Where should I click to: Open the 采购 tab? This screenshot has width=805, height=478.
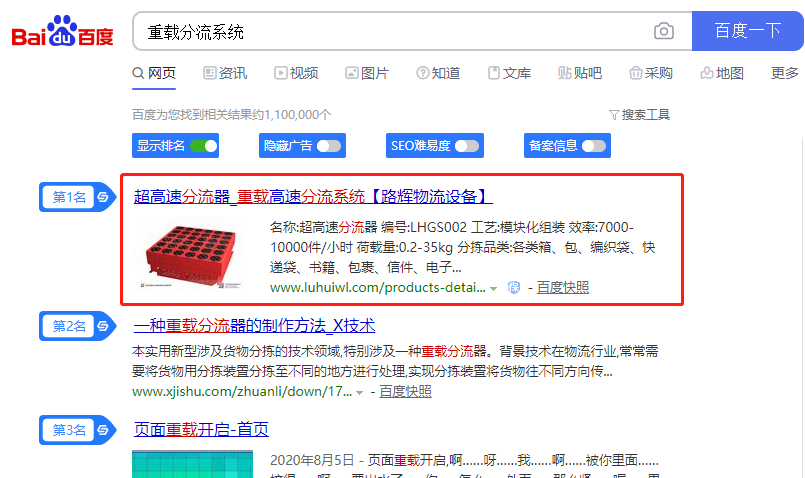(651, 73)
